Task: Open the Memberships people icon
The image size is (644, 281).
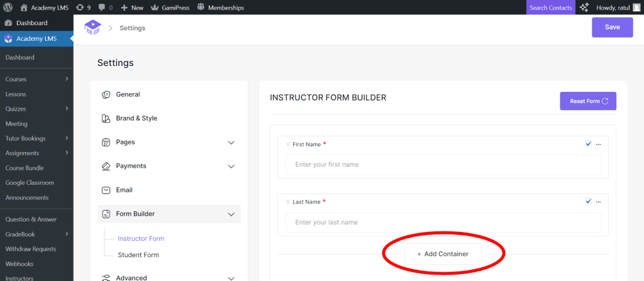Action: point(201,8)
